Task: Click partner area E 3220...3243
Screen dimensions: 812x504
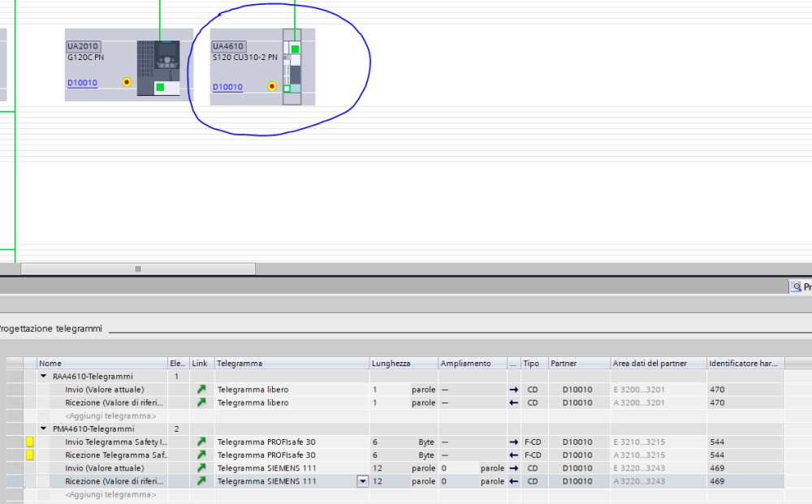Action: click(x=638, y=467)
